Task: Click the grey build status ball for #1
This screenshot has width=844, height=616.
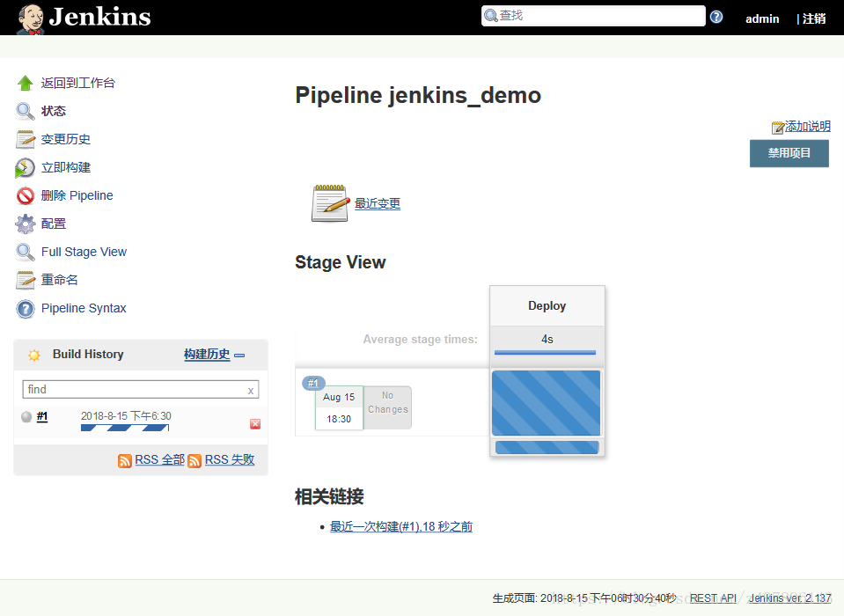Action: 26,416
